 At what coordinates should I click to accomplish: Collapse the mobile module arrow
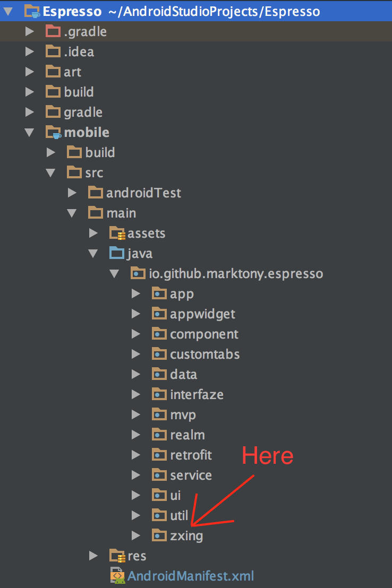click(x=29, y=132)
